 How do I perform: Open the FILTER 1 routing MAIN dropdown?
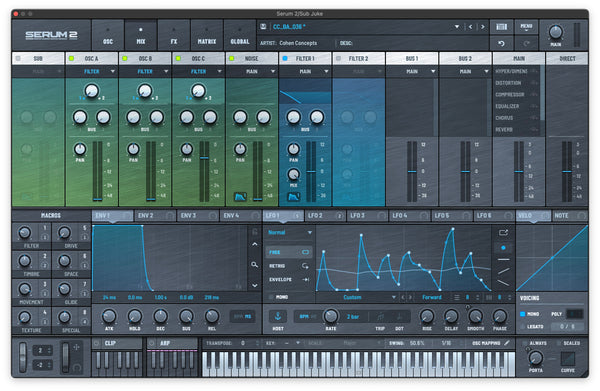pos(305,72)
